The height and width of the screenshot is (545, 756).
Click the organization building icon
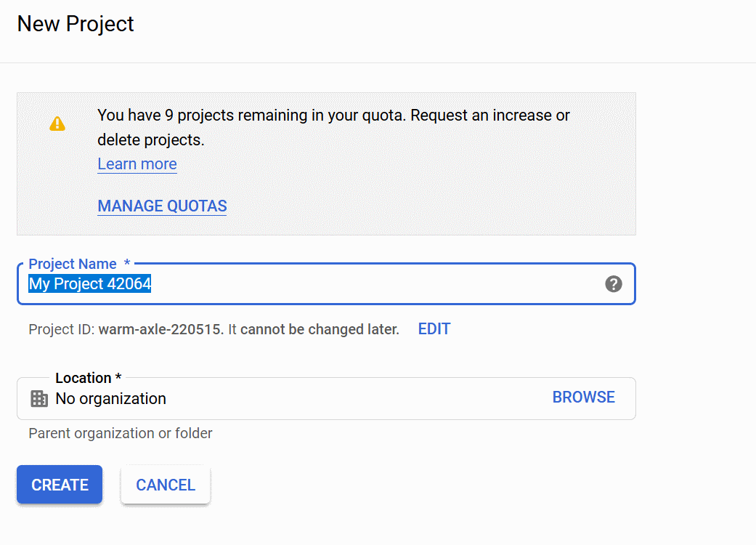(x=39, y=399)
